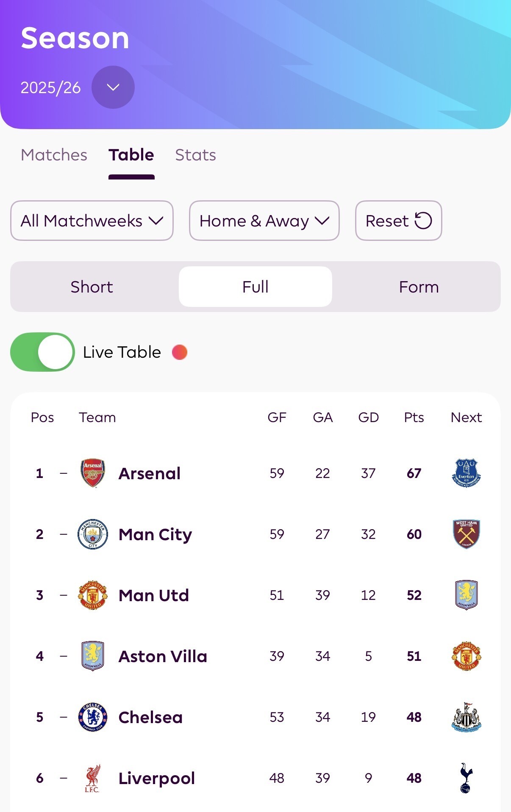Open the 2025/26 season selector chevron
Image resolution: width=511 pixels, height=812 pixels.
(113, 87)
